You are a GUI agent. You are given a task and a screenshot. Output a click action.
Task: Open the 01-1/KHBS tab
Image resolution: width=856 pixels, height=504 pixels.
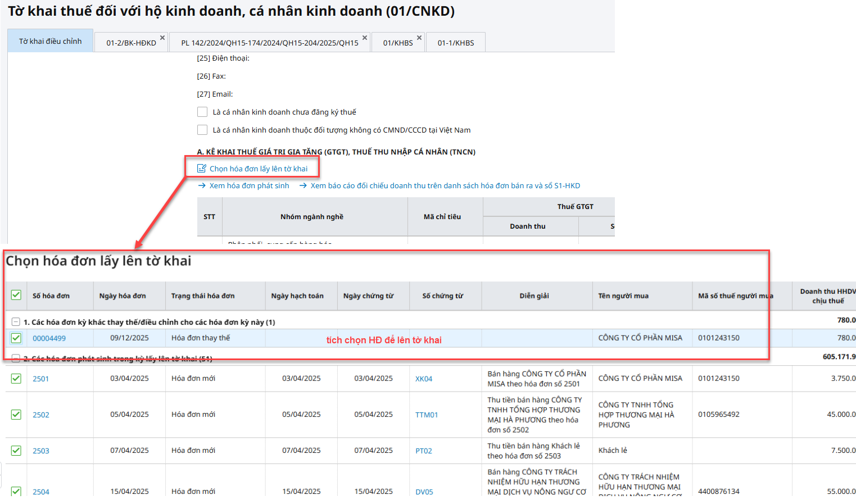[x=456, y=43]
